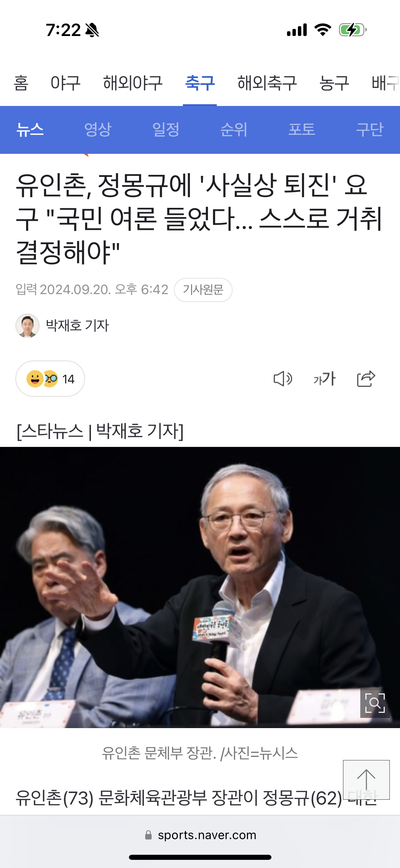Select the 농구 section tab
This screenshot has height=868, width=400.
tap(334, 83)
